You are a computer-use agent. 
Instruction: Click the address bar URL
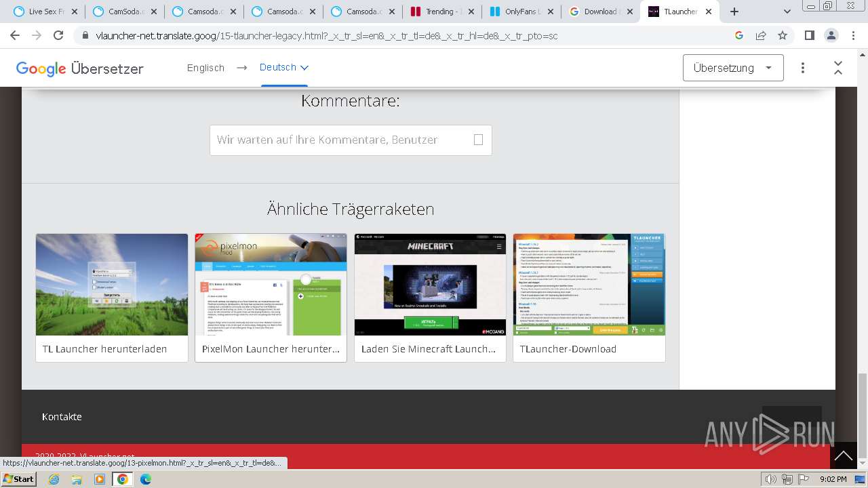tap(327, 36)
